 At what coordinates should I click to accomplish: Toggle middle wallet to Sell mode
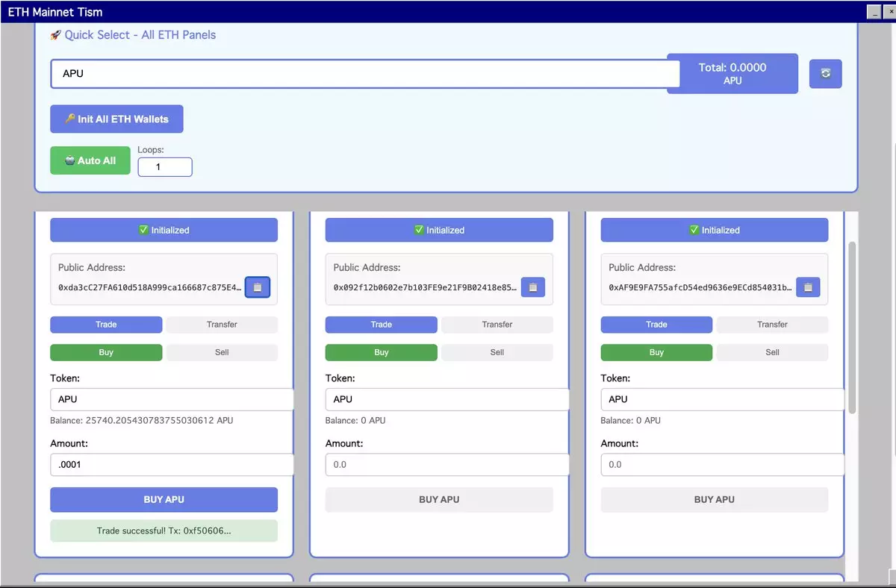pos(497,352)
